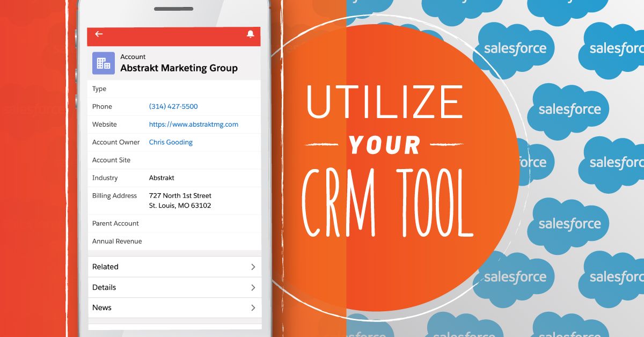Screen dimensions: 644x337
Task: Open notifications via the bell icon
Action: click(x=250, y=34)
